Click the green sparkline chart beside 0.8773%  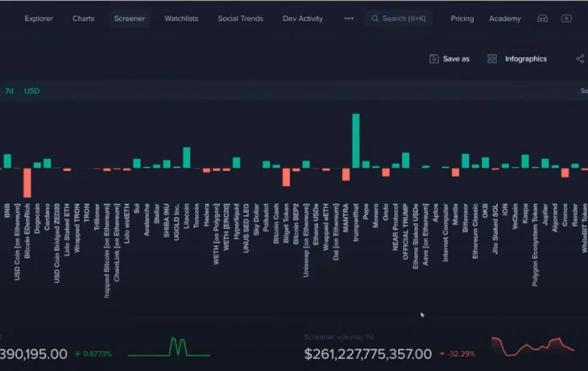(x=169, y=347)
